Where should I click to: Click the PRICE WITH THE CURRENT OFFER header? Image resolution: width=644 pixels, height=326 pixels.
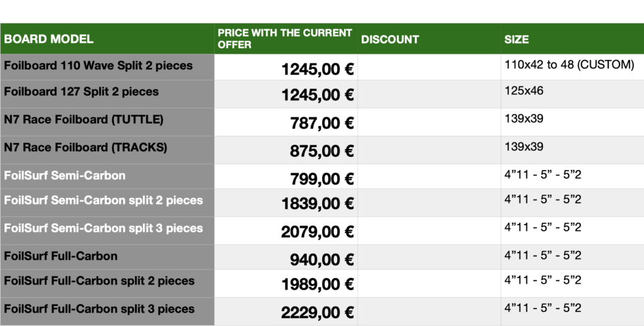coord(286,38)
